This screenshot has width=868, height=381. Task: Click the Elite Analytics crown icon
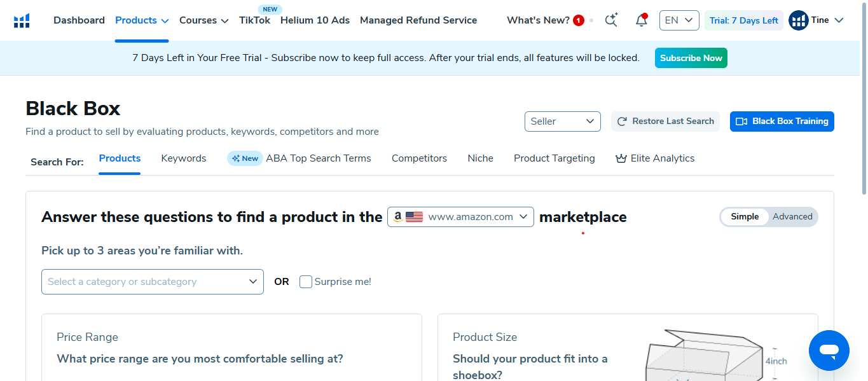621,158
